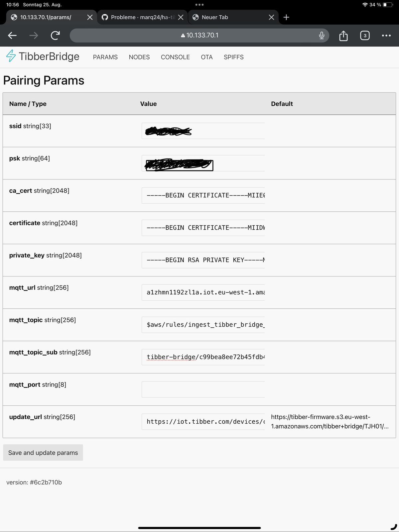Image resolution: width=399 pixels, height=532 pixels.
Task: Click the TibberBridge lightning logo
Action: [x=11, y=56]
